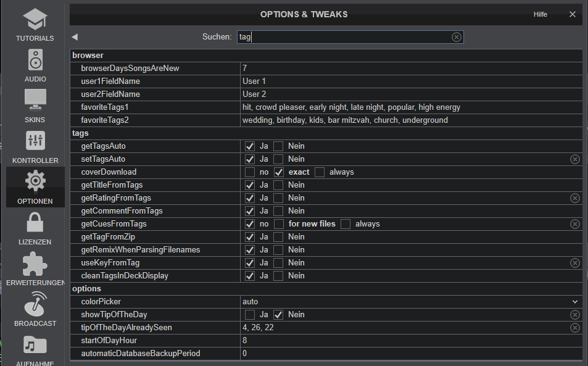Expand the colorPicker dropdown
Screen dimensions: 588x366
(575, 302)
